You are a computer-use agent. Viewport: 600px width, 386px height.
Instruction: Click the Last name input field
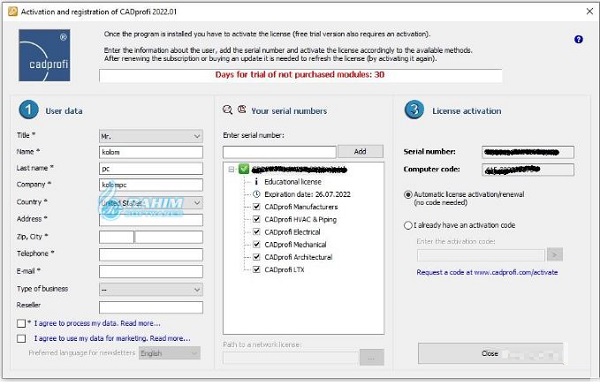(151, 168)
